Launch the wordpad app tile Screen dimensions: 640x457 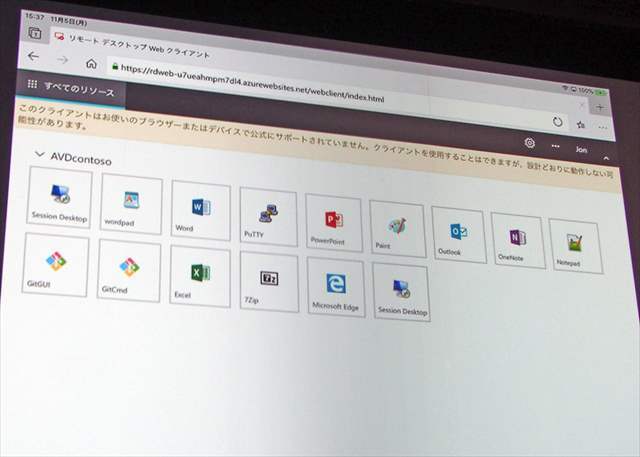pos(131,204)
